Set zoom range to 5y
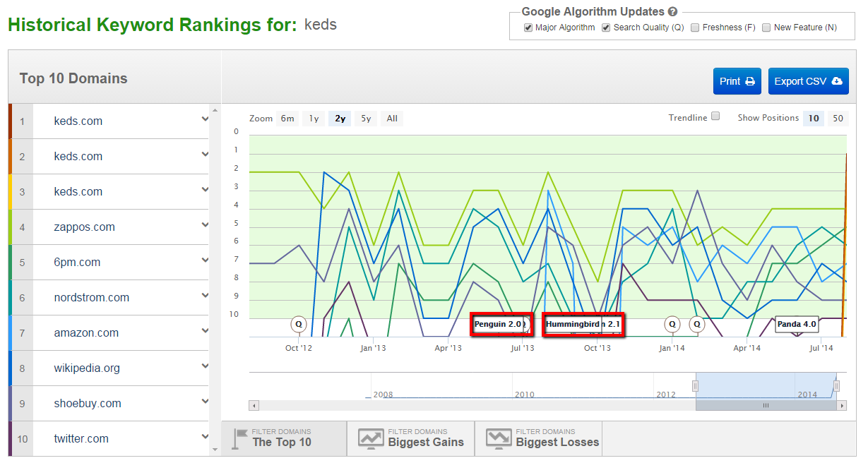Viewport: 868px width, 463px height. click(x=365, y=119)
